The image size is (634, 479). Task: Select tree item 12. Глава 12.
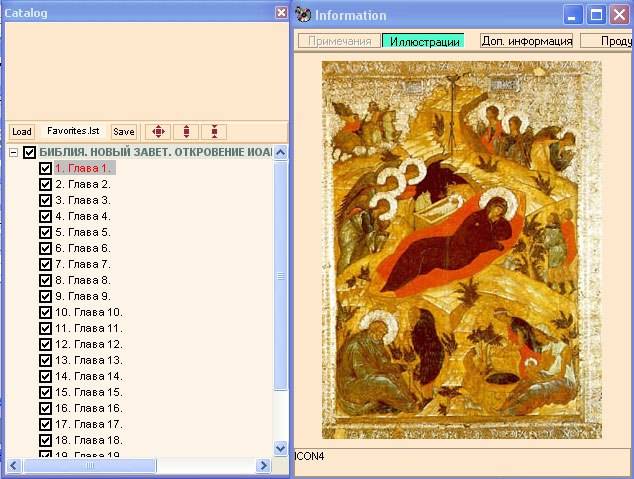pos(89,344)
